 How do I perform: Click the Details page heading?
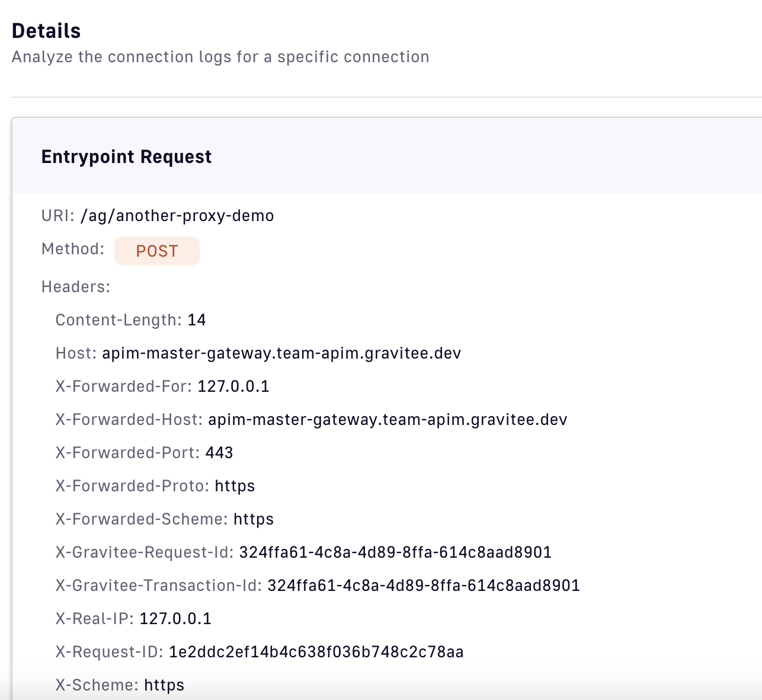pos(46,31)
